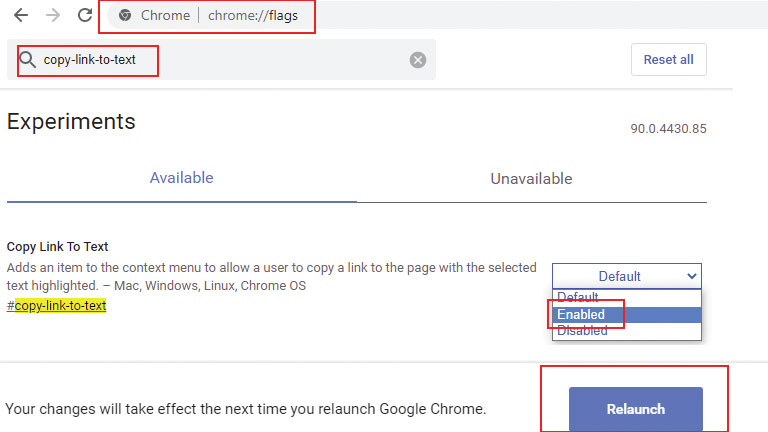
Task: Focus the flags search field
Action: click(221, 60)
